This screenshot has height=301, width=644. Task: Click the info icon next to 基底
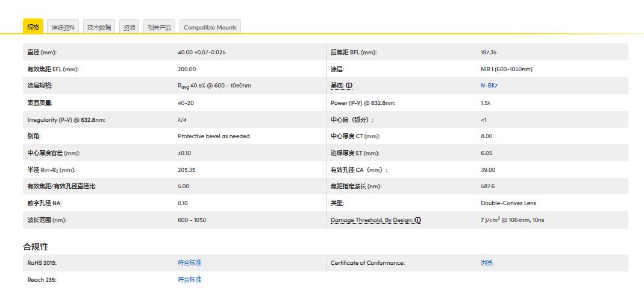(349, 86)
